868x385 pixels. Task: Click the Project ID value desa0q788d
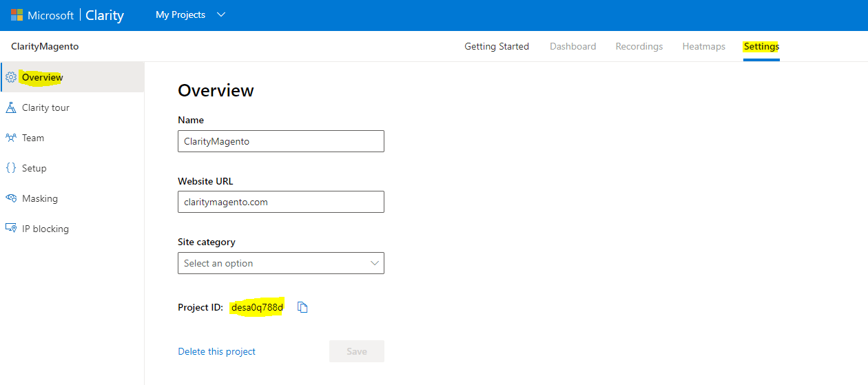pyautogui.click(x=257, y=307)
